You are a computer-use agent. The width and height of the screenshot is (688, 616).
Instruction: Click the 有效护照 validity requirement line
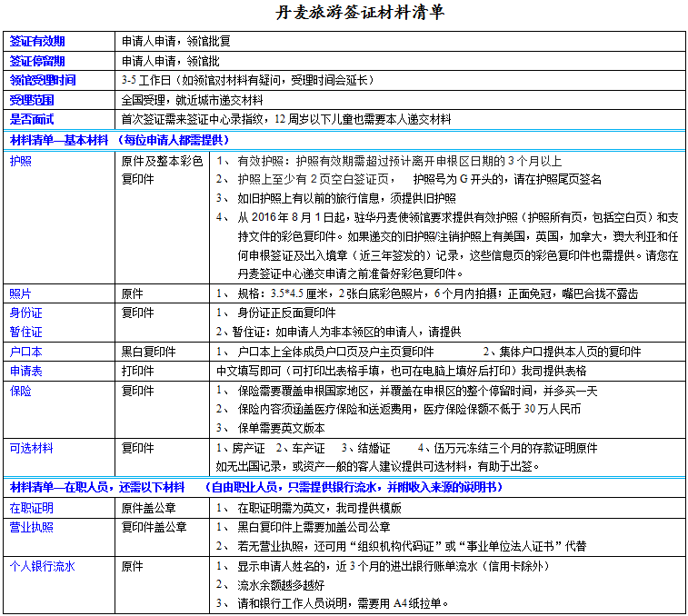point(389,161)
